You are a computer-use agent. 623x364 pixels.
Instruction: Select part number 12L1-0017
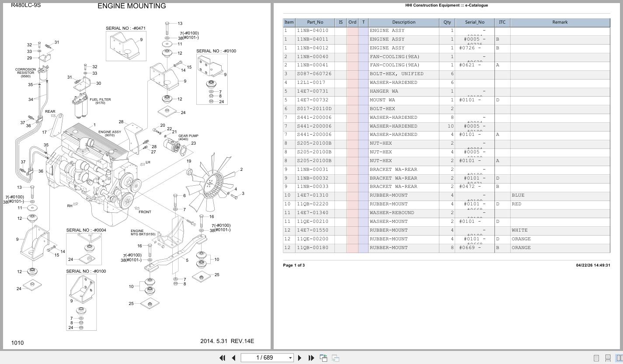pyautogui.click(x=311, y=83)
